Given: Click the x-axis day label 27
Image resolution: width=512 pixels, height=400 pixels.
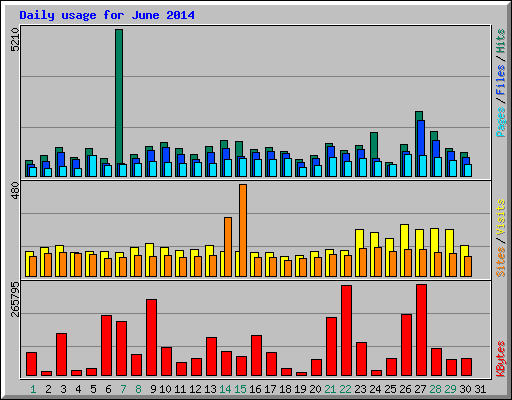Looking at the screenshot, I should (420, 389).
